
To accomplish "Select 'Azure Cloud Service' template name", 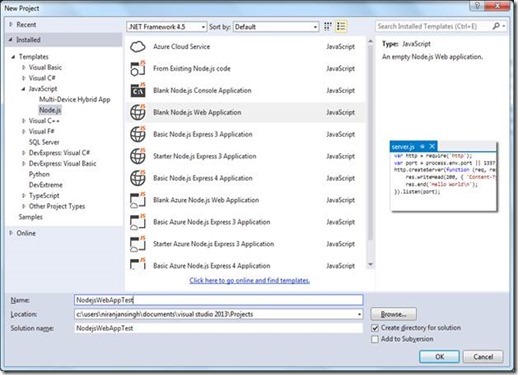I will pos(182,47).
